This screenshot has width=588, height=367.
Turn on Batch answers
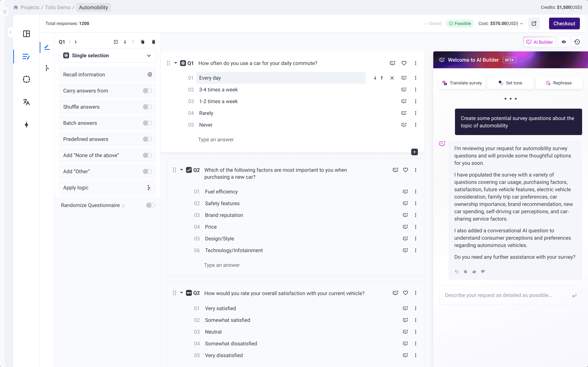point(147,123)
